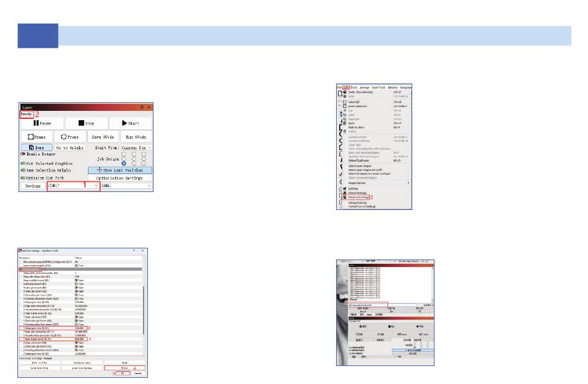Choose Machine Settings from Edit menu
The width and height of the screenshot is (588, 384).
point(358,197)
